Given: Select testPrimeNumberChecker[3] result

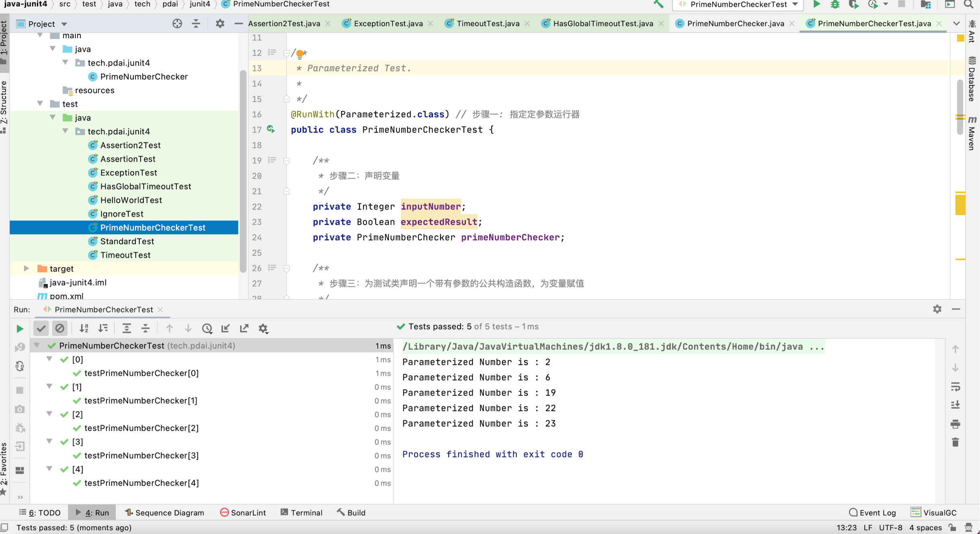Looking at the screenshot, I should click(141, 455).
